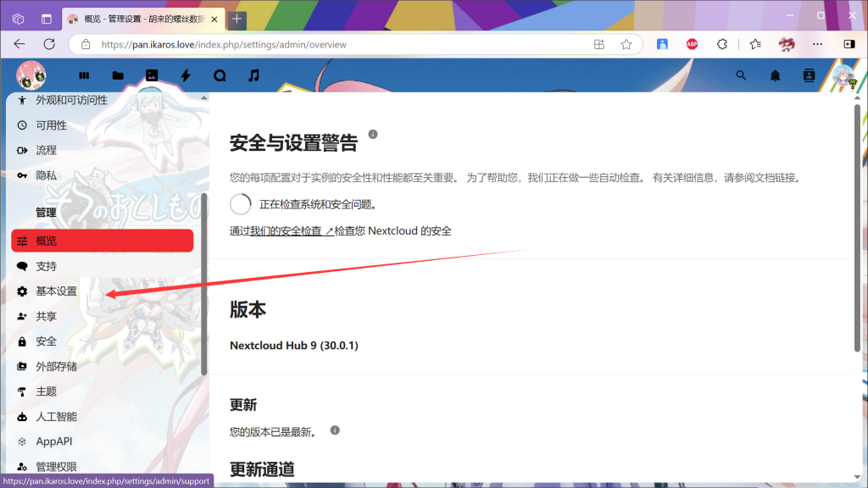Open the Activity lightning icon
This screenshot has height=488, width=868.
pyautogui.click(x=186, y=75)
